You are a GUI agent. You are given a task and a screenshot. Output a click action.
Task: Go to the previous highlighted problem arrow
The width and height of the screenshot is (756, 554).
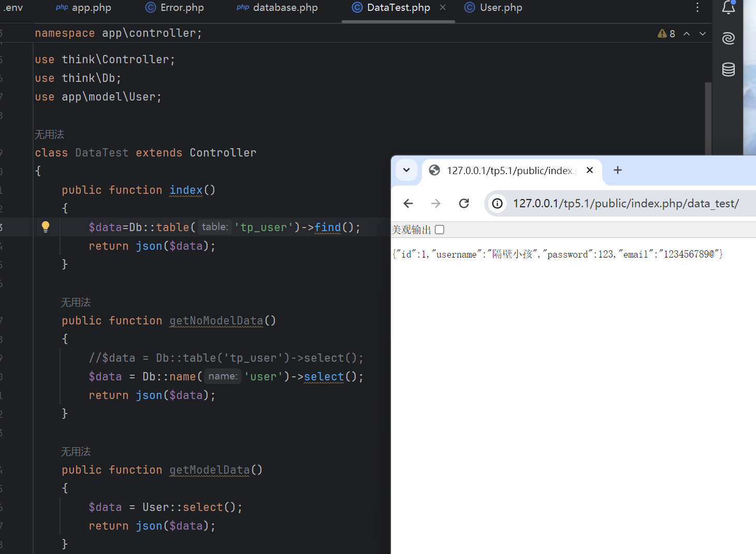pyautogui.click(x=687, y=34)
